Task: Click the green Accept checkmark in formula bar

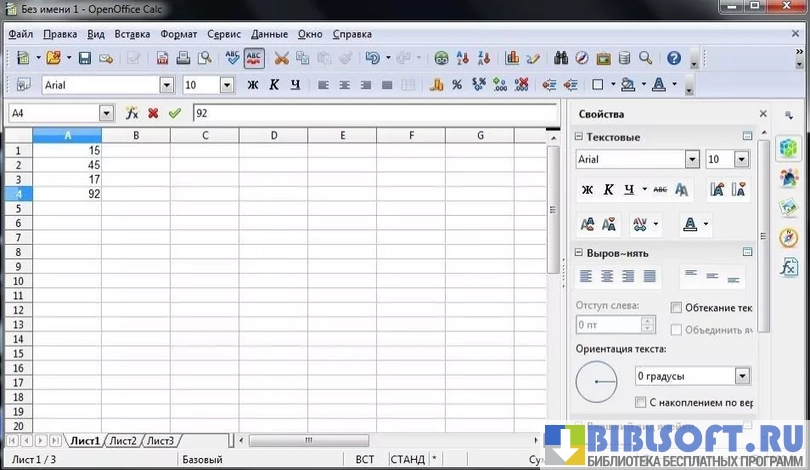Action: [x=175, y=114]
